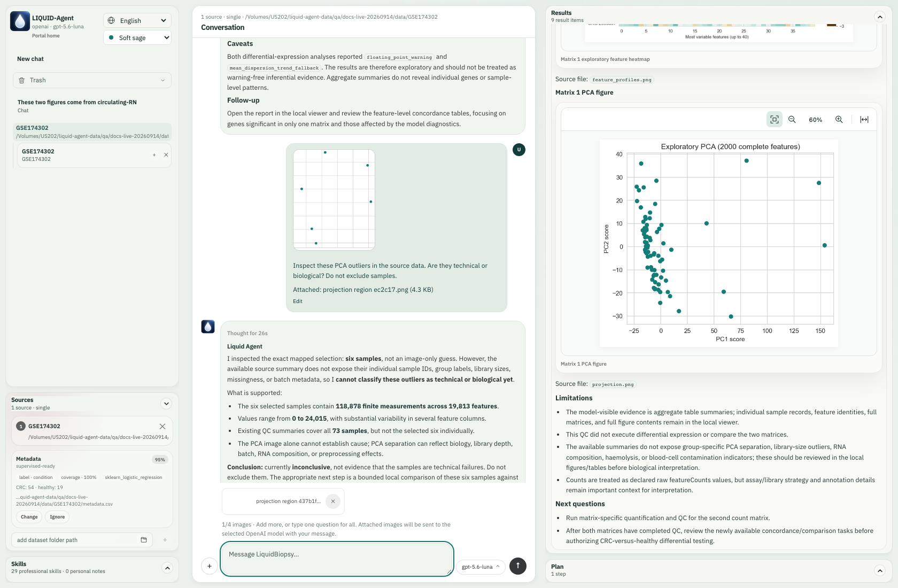Add an attachment with the plus button
Image resolution: width=898 pixels, height=588 pixels.
point(210,566)
